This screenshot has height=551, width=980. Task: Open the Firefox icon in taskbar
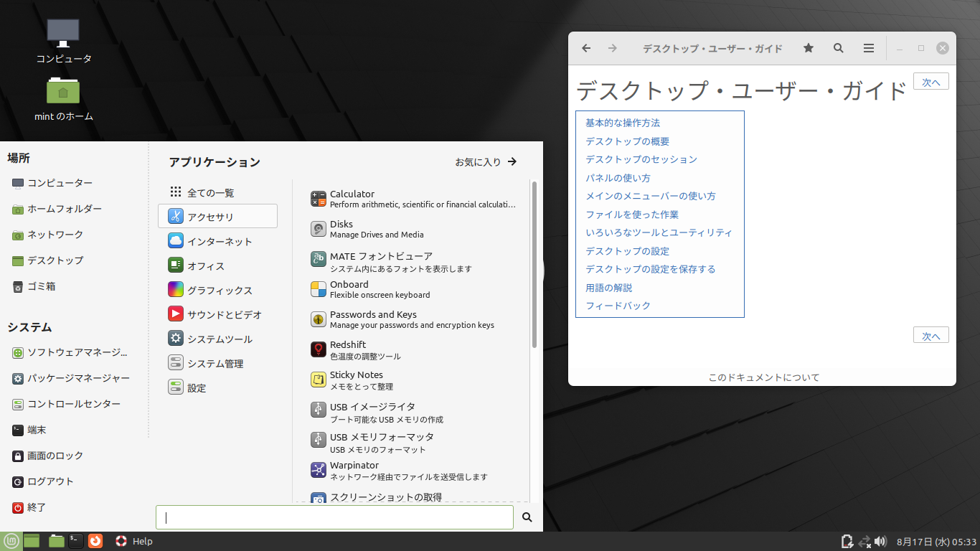tap(95, 541)
